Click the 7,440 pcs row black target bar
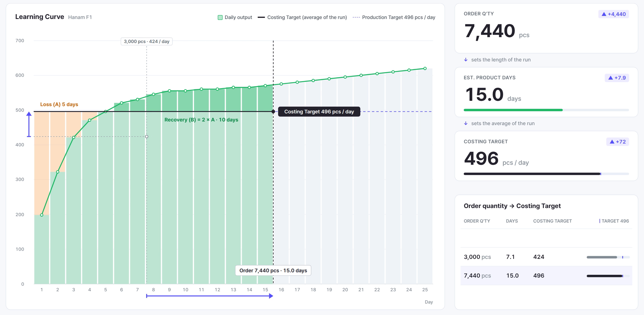 pos(605,276)
